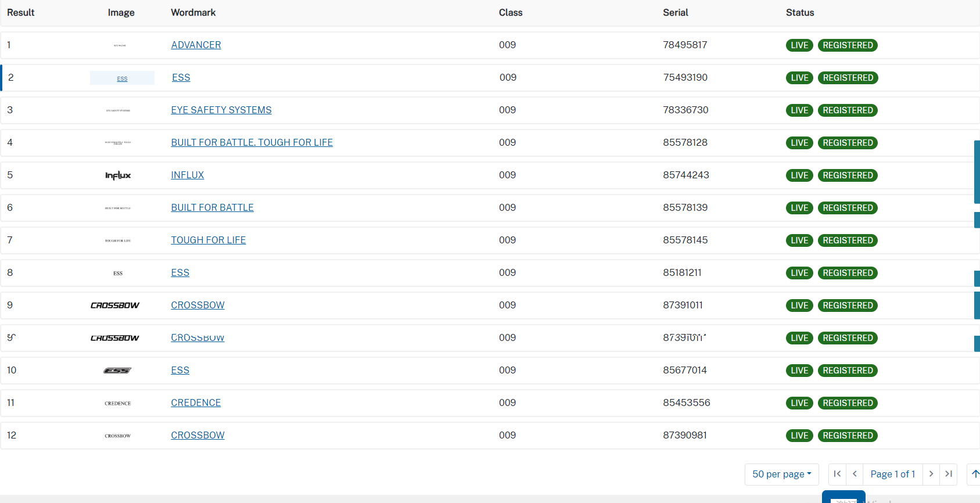The image size is (980, 503).
Task: Click the CROSSBOW logo thumbnail in row 9
Action: pos(115,306)
